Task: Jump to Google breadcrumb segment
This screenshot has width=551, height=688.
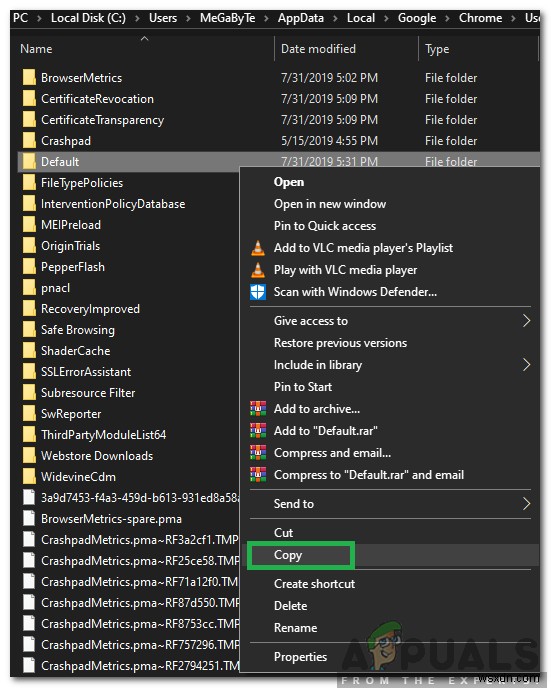Action: tap(417, 18)
